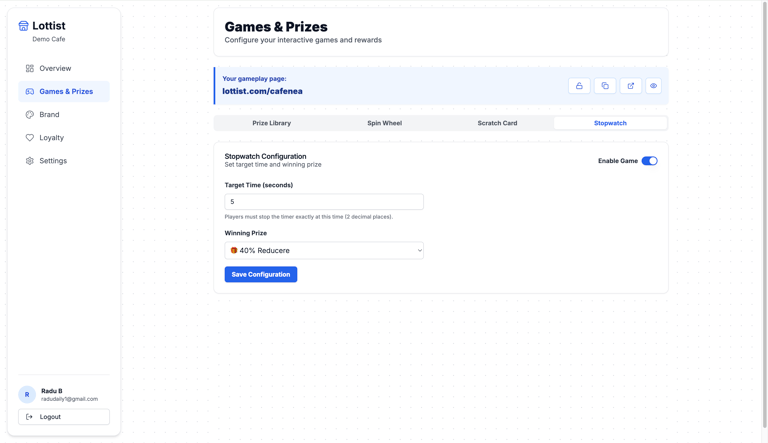The height and width of the screenshot is (443, 768).
Task: Click the dropdown chevron next to 40% Reducere
Action: (419, 250)
